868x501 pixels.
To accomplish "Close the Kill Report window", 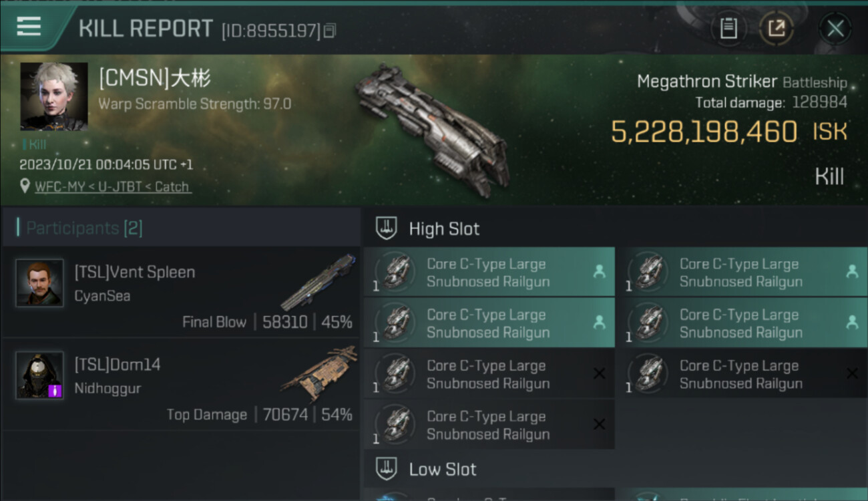I will (835, 28).
